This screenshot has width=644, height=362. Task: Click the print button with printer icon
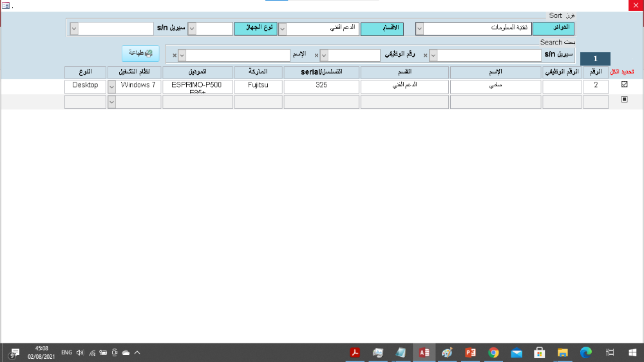pos(140,53)
